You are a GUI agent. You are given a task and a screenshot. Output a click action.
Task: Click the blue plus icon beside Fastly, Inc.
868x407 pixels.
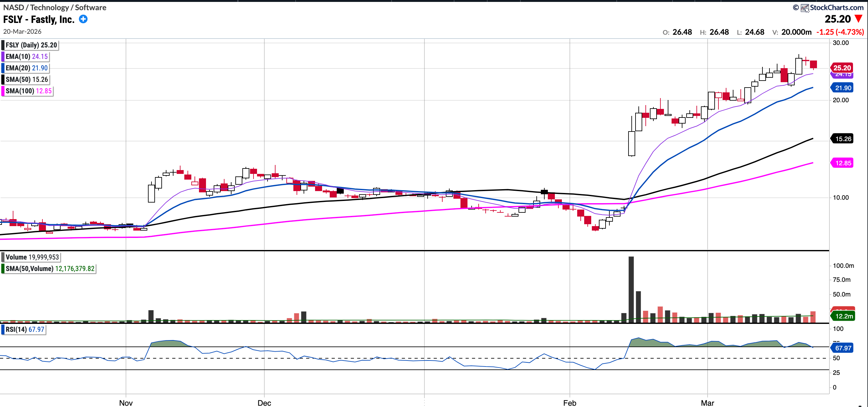click(x=83, y=19)
